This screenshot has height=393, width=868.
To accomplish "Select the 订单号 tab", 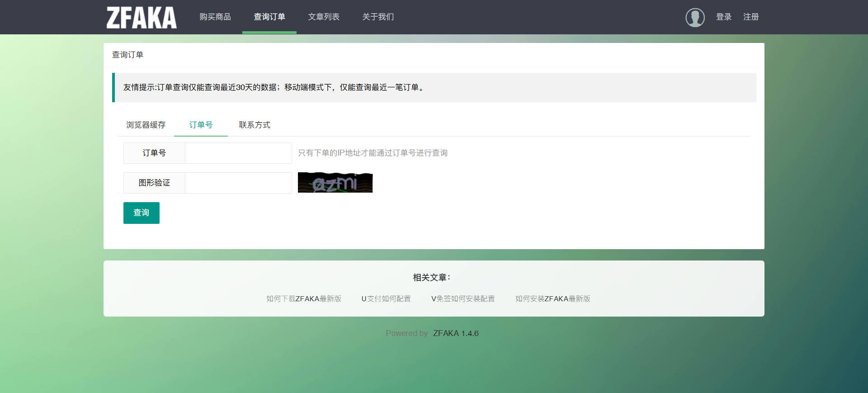I will point(201,125).
